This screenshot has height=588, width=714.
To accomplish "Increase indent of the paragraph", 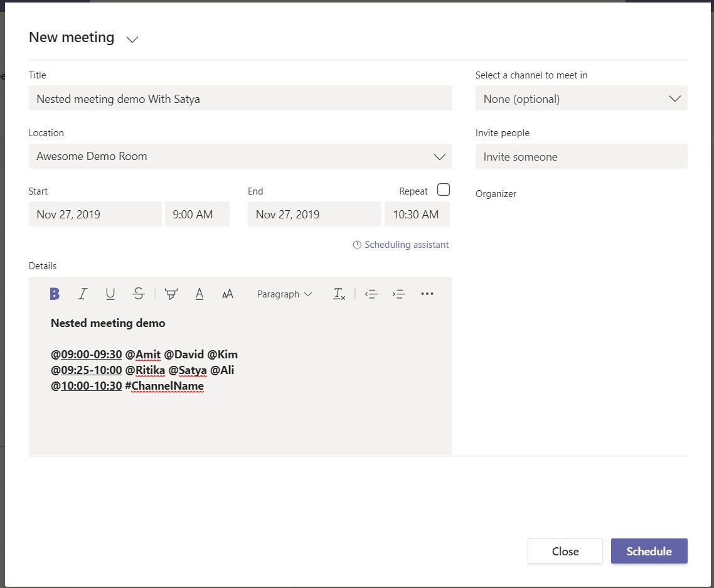I will tap(399, 294).
